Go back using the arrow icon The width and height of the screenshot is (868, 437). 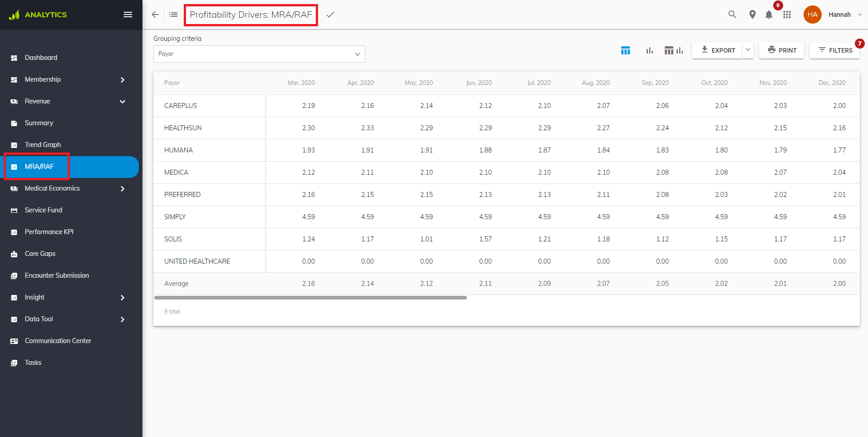point(155,15)
